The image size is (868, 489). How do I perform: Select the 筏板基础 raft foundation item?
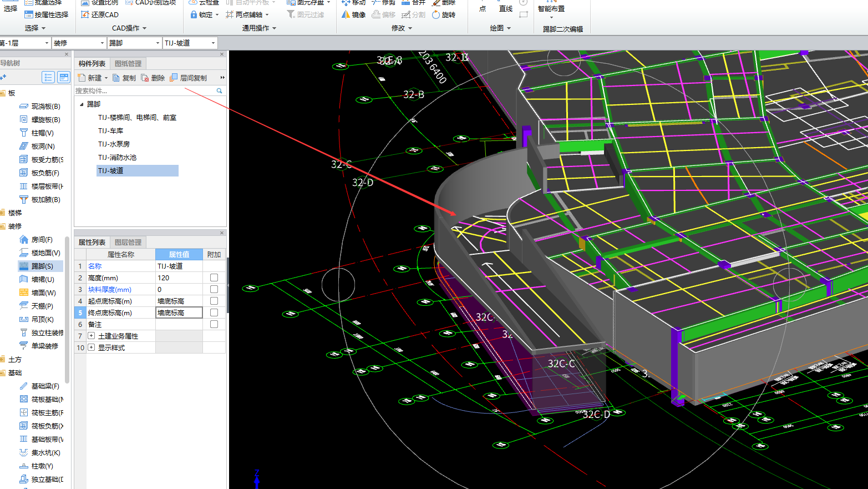click(42, 399)
